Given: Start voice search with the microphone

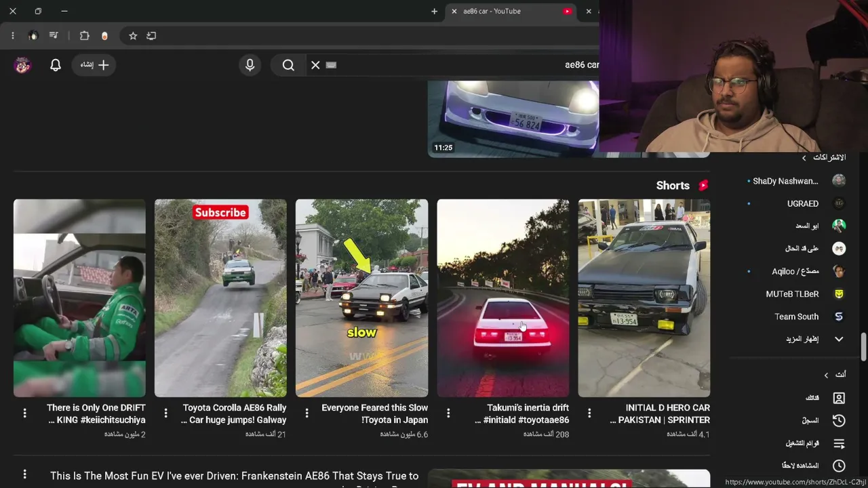Looking at the screenshot, I should (250, 65).
